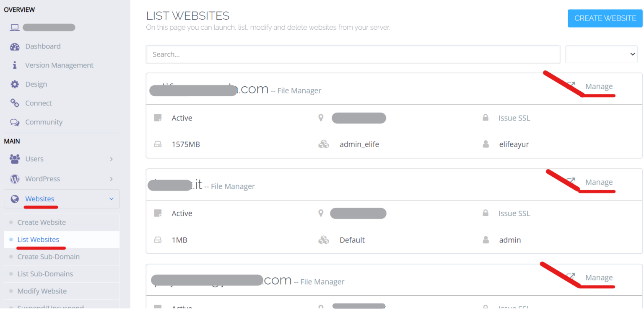
Task: Click the Version Management info icon
Action: [15, 65]
